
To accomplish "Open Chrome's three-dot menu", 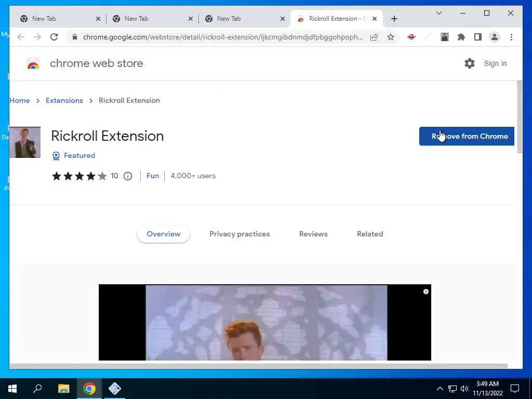I will pos(511,37).
